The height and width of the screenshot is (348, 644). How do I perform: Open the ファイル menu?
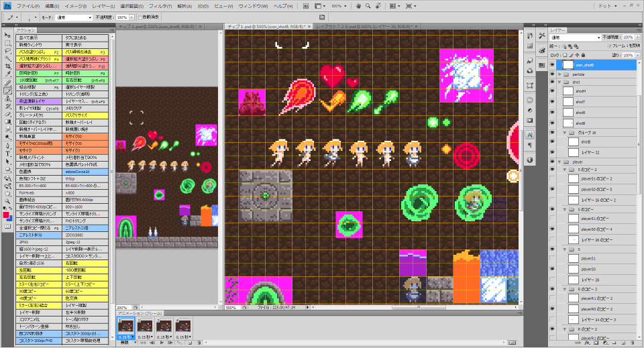[28, 6]
